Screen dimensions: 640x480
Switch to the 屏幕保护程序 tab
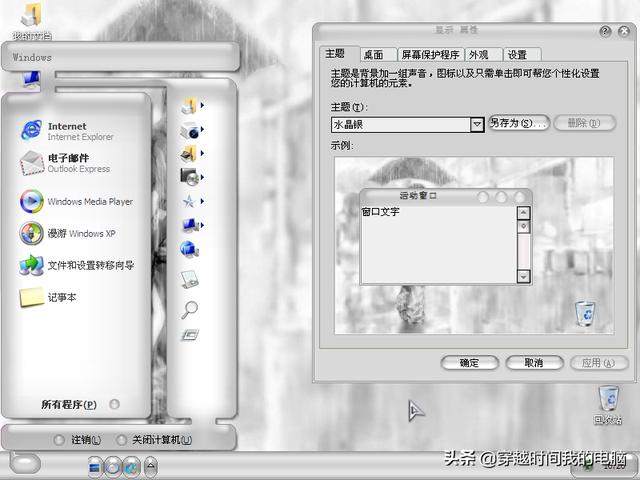pyautogui.click(x=431, y=55)
